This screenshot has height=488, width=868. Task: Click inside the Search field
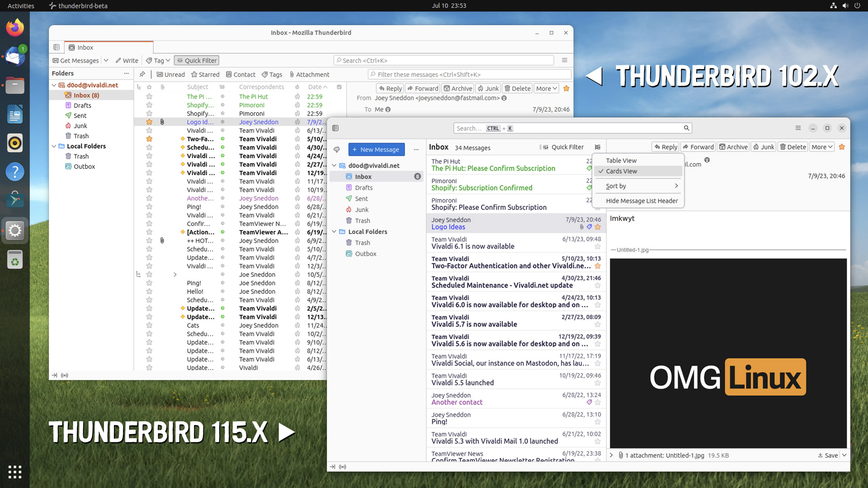coord(572,128)
